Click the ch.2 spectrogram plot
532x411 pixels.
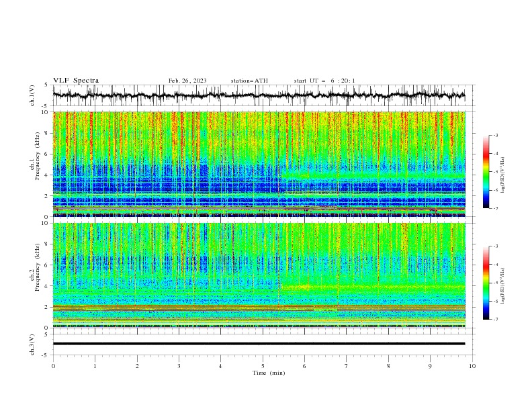[x=259, y=275]
